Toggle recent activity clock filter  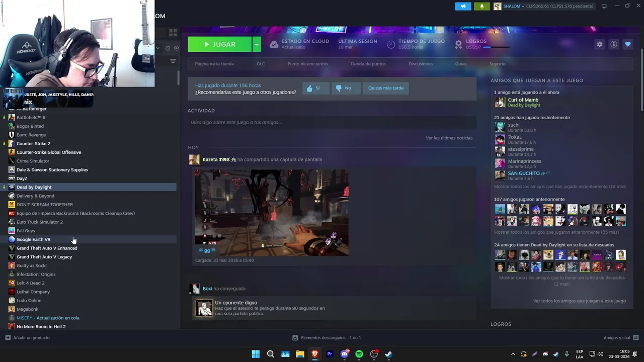(x=168, y=48)
